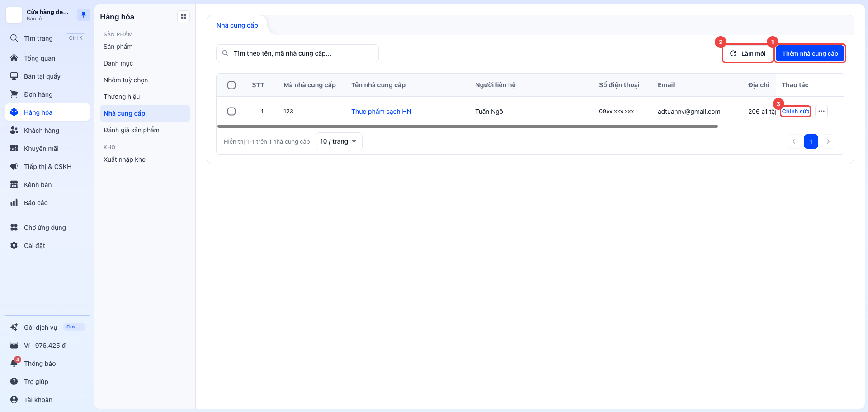The height and width of the screenshot is (412, 868).
Task: Click the three-dots more actions button
Action: pos(821,111)
